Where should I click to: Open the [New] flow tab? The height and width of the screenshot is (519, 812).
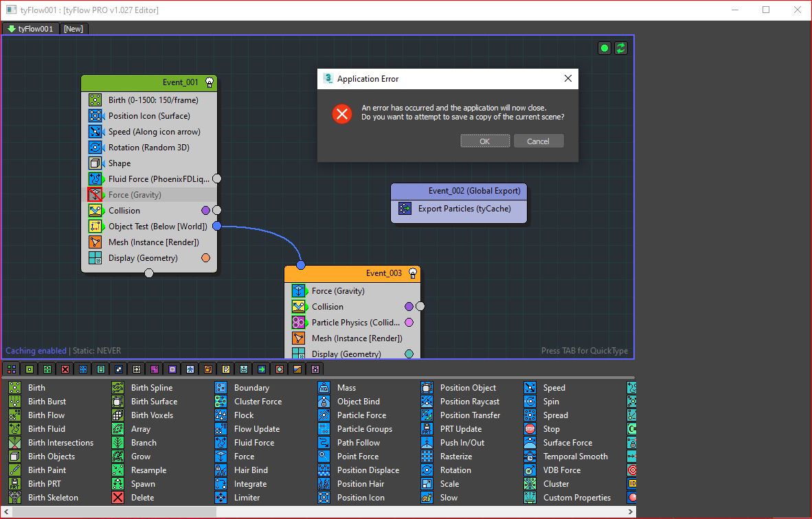(73, 28)
